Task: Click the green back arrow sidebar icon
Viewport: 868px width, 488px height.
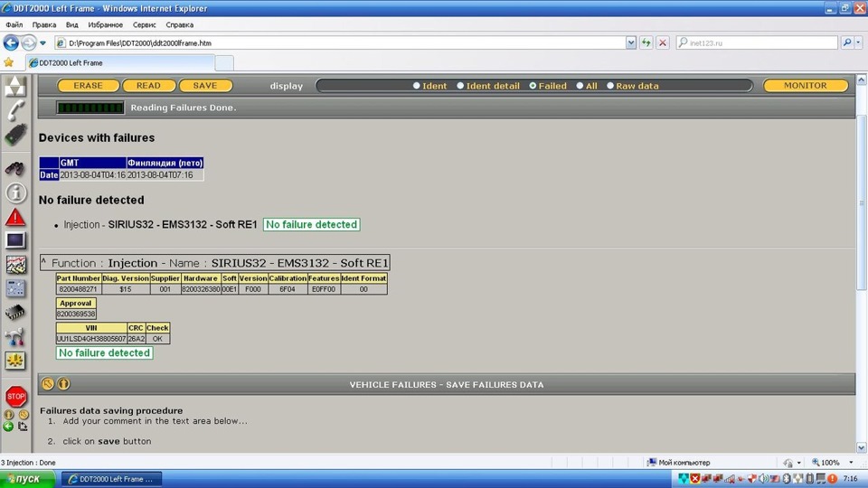Action: (x=8, y=427)
